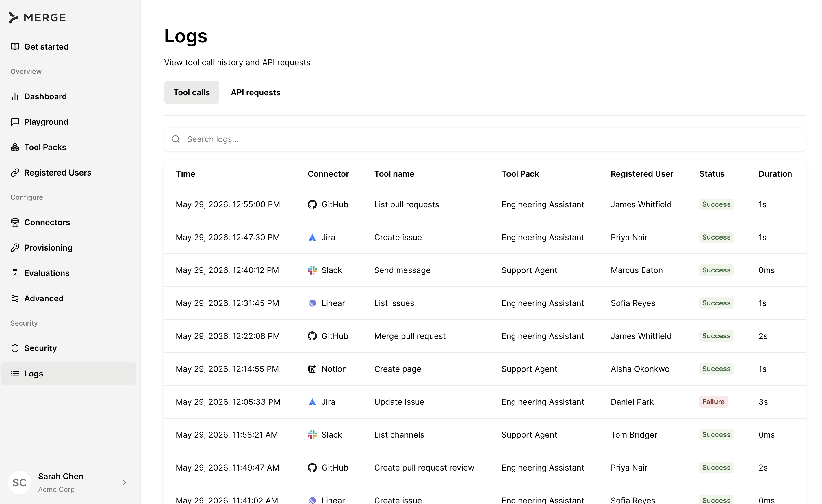Click the Security shield icon

15,348
